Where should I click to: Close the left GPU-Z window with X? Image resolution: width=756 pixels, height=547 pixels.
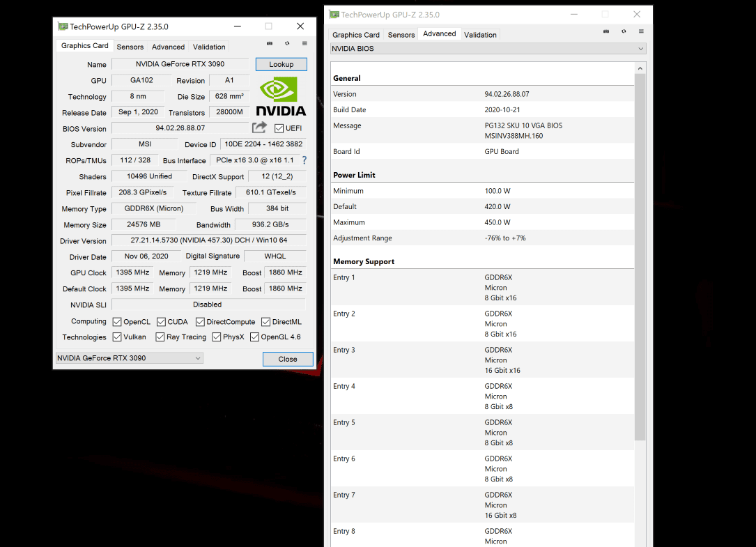300,26
